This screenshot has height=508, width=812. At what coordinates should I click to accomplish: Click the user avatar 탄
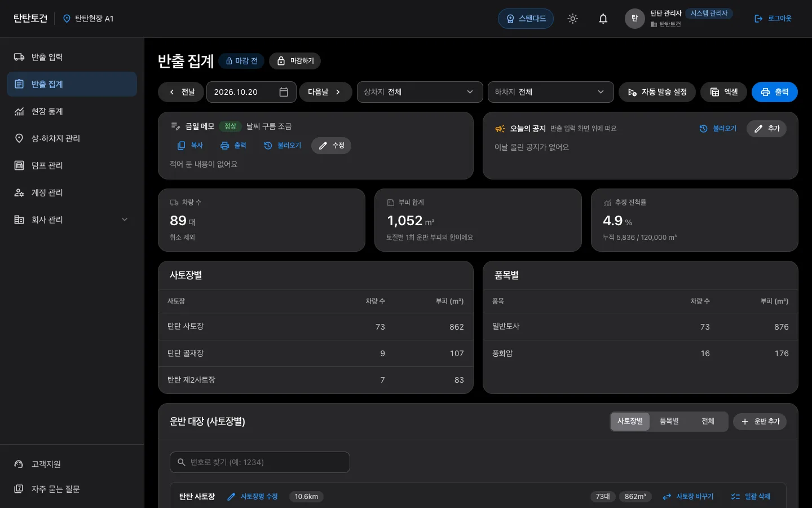tap(634, 19)
